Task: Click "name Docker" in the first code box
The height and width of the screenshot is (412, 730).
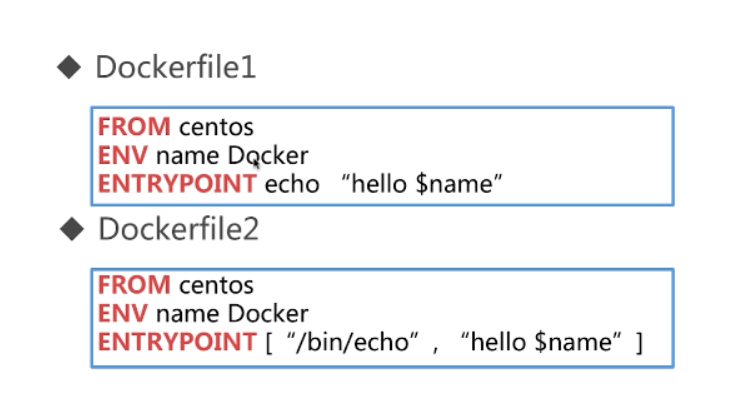Action: 232,155
